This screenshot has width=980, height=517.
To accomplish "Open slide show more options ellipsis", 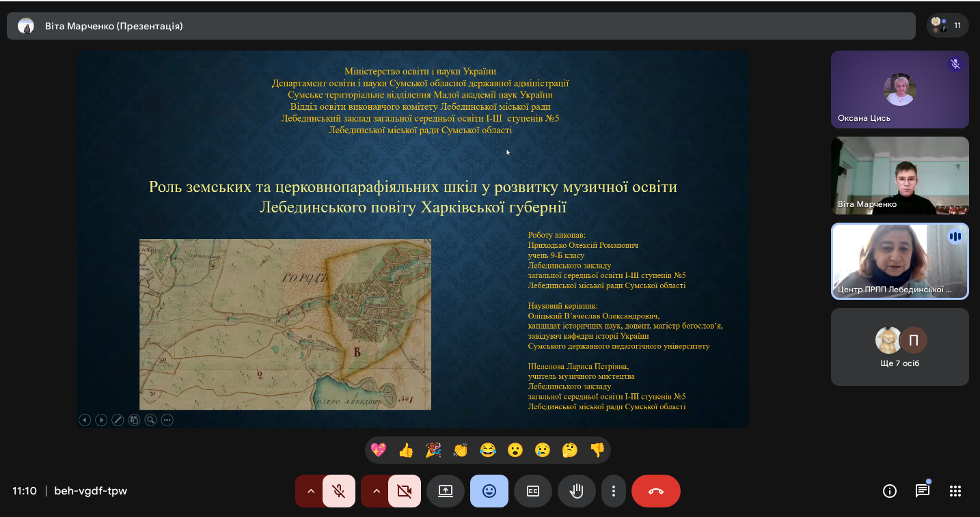I will point(167,420).
